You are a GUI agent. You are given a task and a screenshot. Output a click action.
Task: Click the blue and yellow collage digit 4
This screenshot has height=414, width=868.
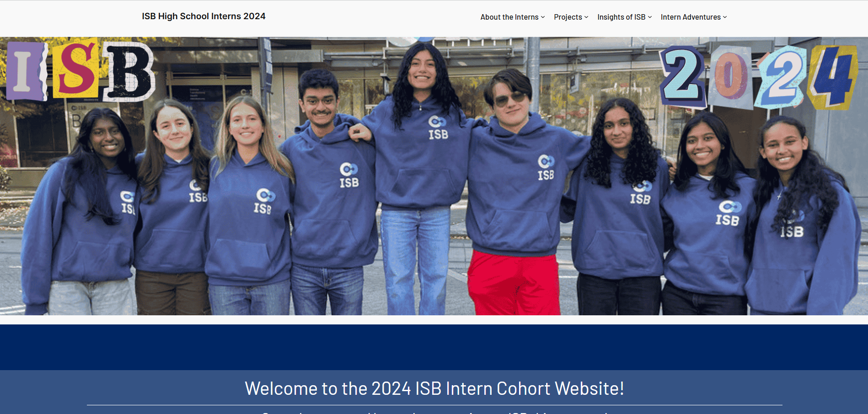832,77
